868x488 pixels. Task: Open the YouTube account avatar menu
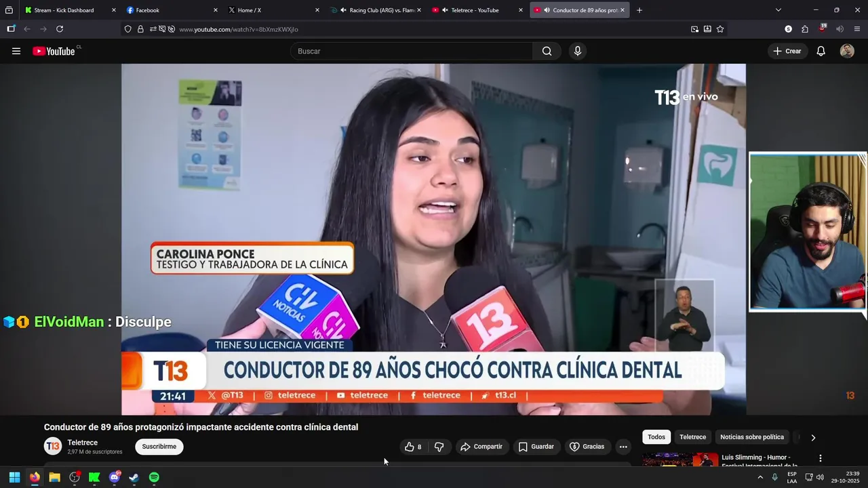[847, 51]
